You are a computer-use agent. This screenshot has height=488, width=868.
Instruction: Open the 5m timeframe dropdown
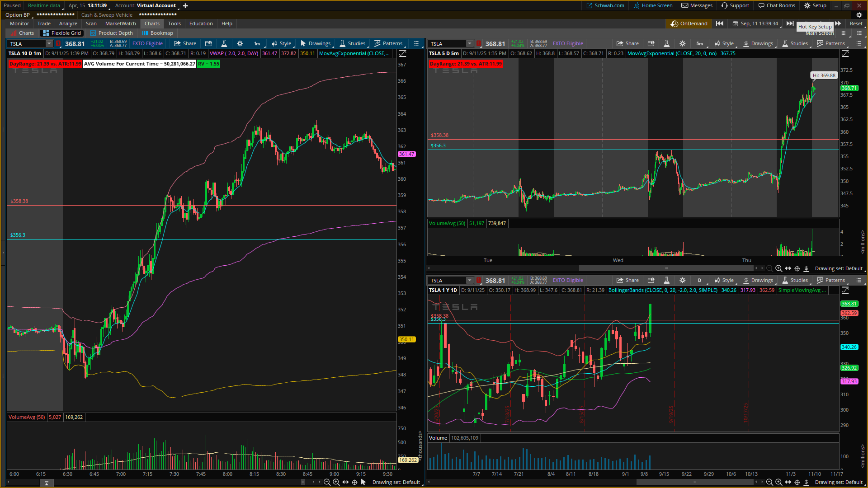click(x=700, y=44)
